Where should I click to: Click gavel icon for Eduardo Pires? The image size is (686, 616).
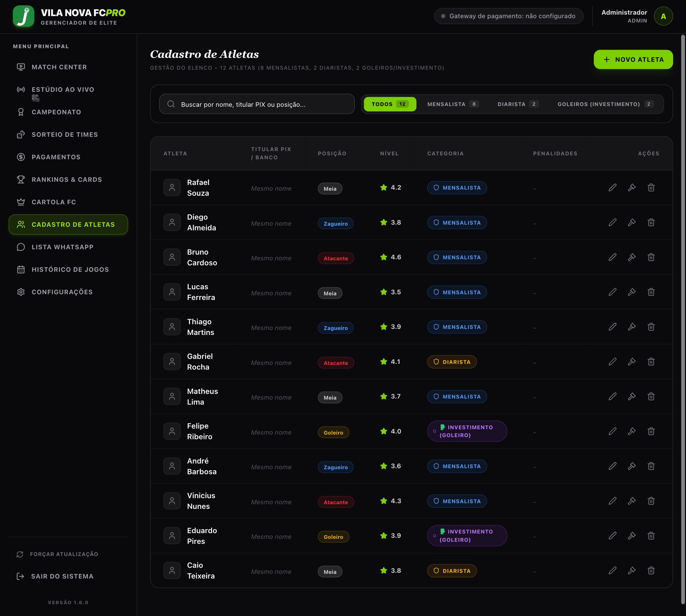(632, 536)
